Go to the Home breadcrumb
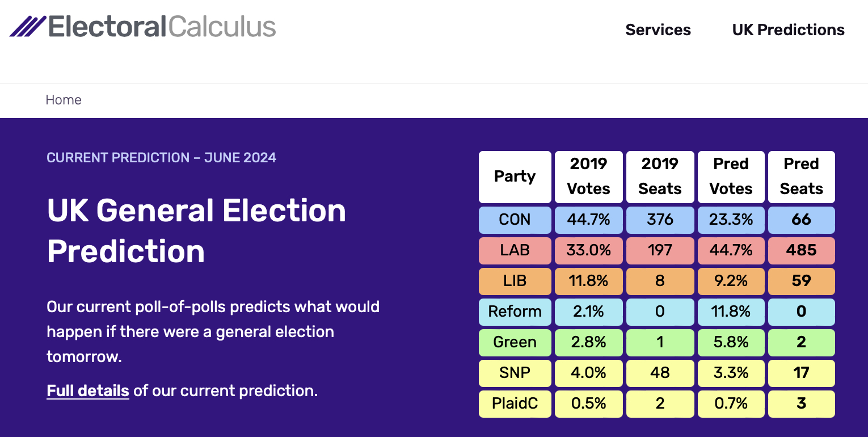Viewport: 868px width, 437px height. pos(64,100)
